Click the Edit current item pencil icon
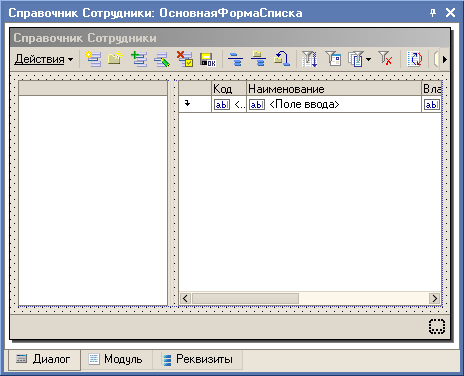464x376 pixels. click(x=162, y=59)
